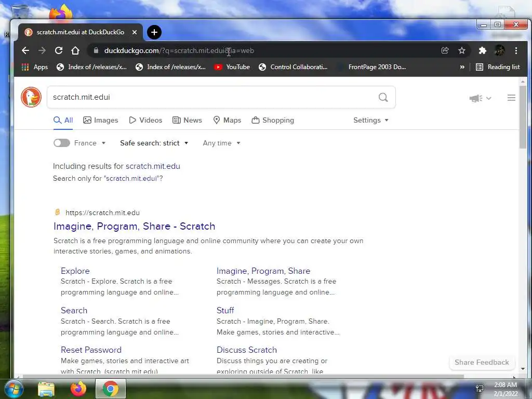Open the Search sitelink
This screenshot has height=399, width=532.
[74, 310]
